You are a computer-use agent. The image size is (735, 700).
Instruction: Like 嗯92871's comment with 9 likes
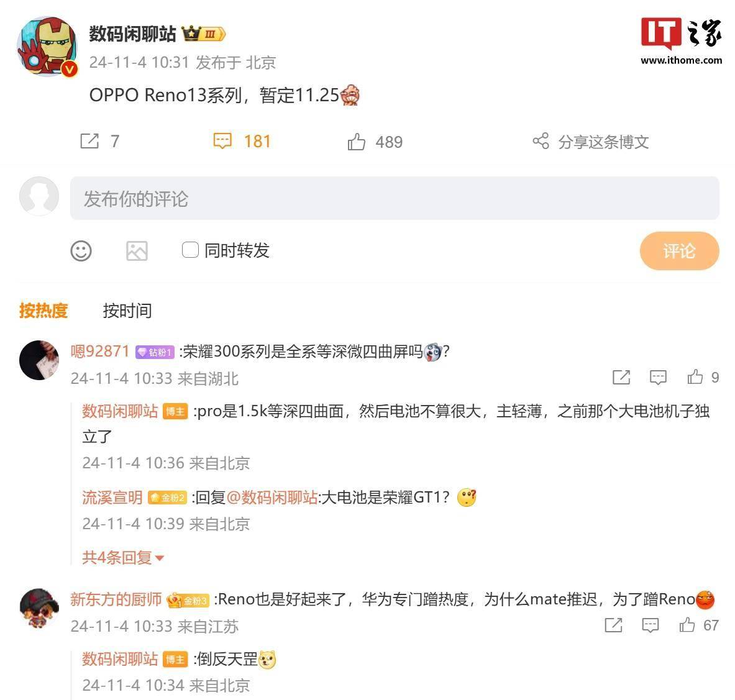[695, 377]
